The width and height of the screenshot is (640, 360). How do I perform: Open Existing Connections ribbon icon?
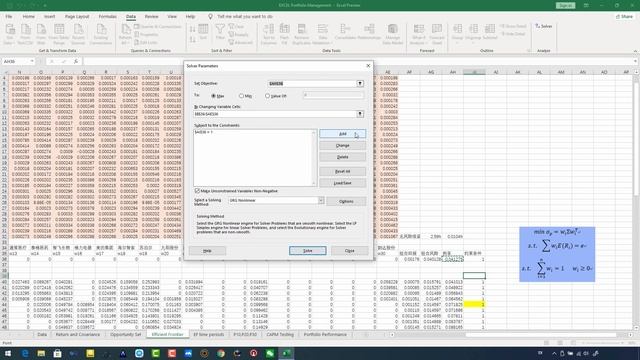click(x=101, y=34)
